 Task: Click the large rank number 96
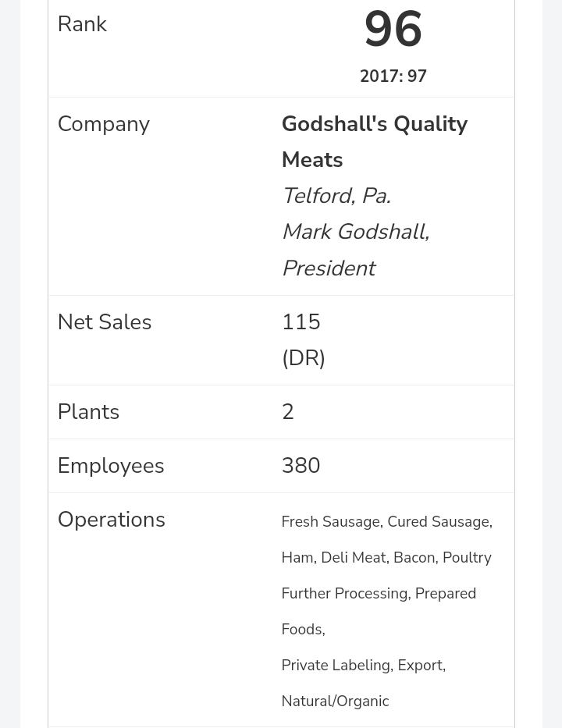point(393,30)
